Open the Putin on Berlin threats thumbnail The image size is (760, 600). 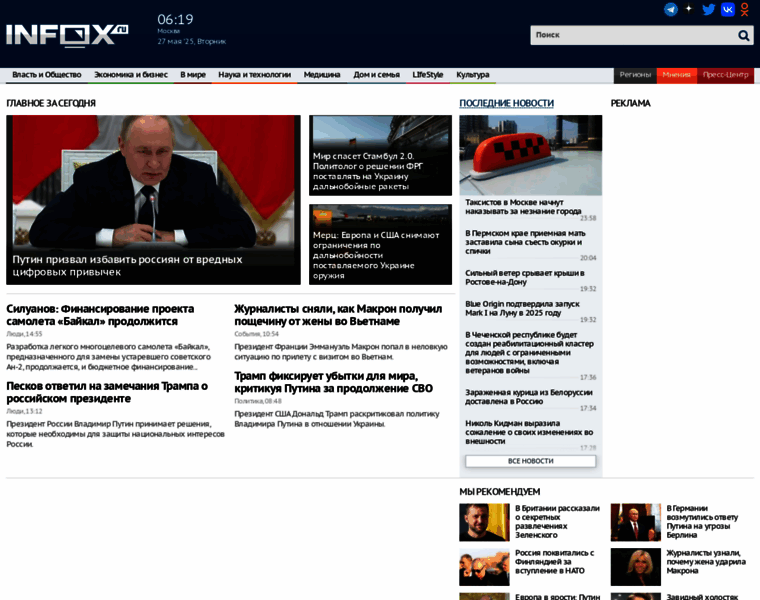pyautogui.click(x=635, y=522)
